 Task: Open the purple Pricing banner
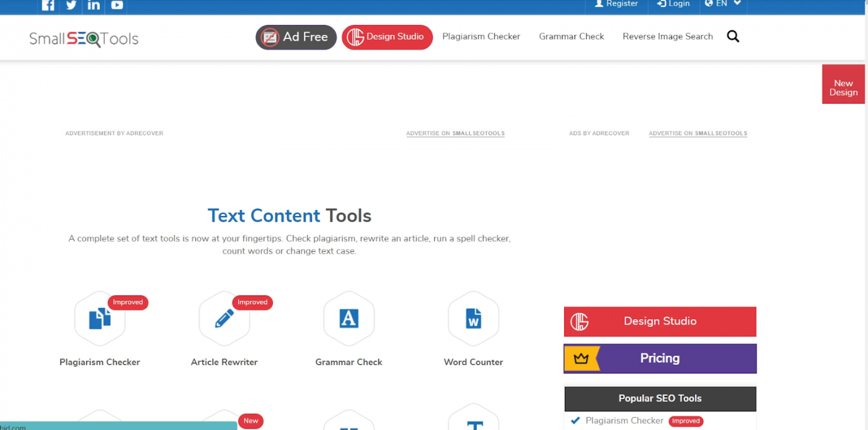point(660,359)
